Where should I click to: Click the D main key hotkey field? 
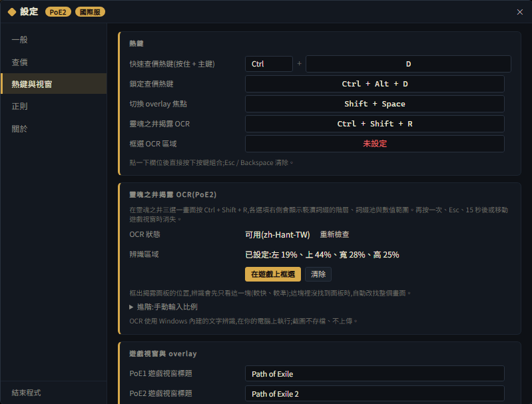408,64
